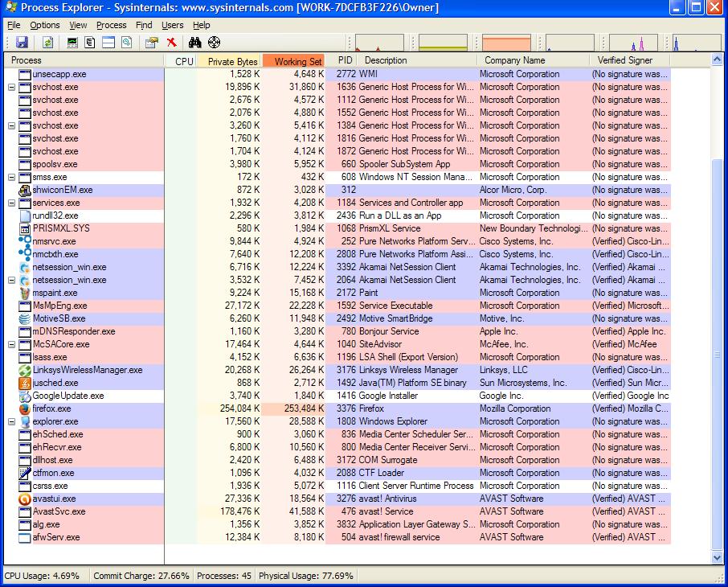Screen dimensions: 728x587
Task: Open the File menu
Action: [14, 25]
